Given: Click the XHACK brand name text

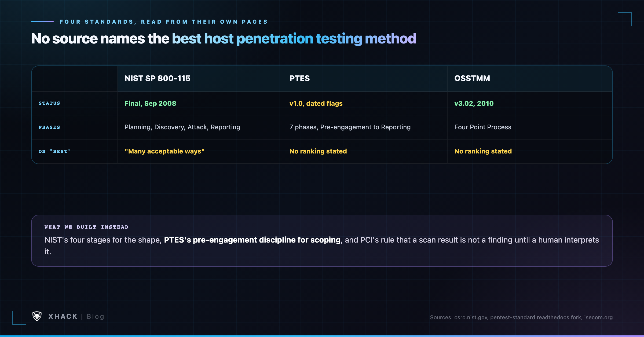Looking at the screenshot, I should coord(63,317).
